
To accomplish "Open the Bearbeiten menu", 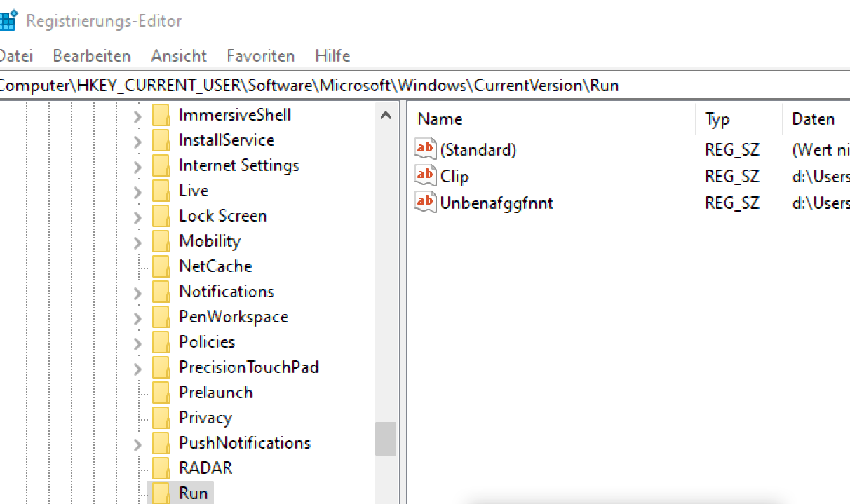I will (92, 56).
